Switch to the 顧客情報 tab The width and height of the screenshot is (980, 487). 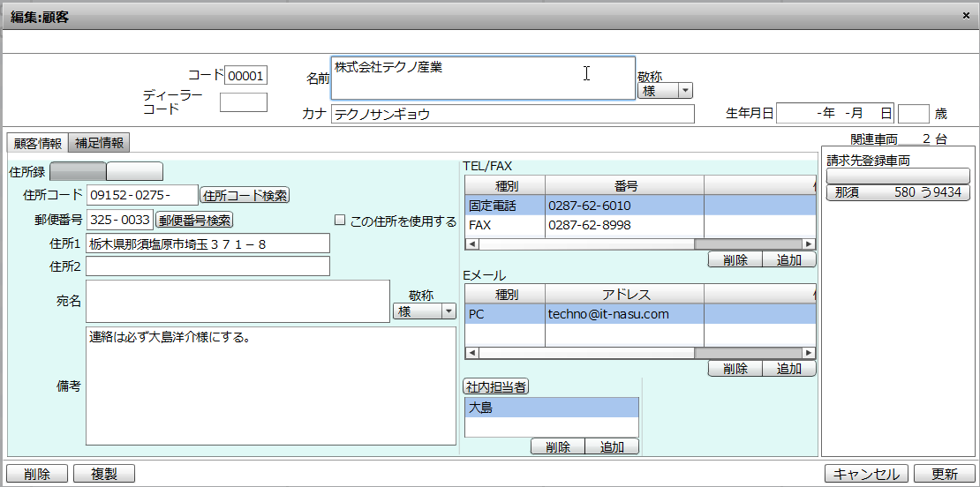(37, 143)
